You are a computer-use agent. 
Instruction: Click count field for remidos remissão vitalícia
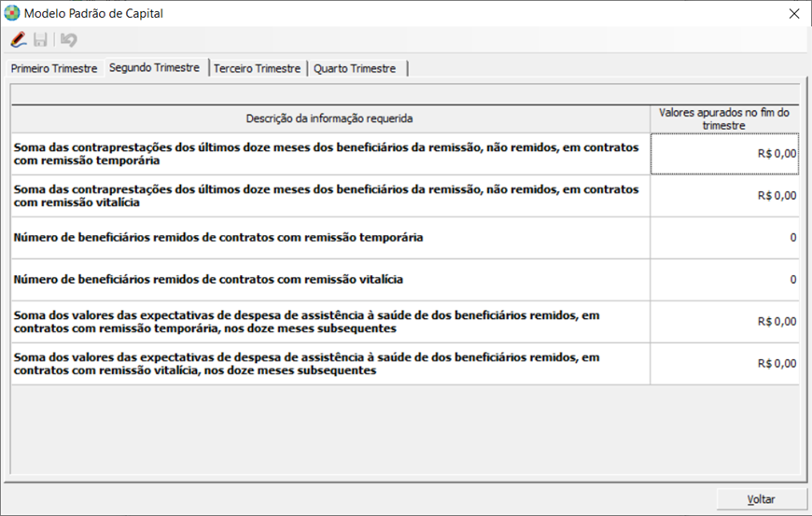[724, 280]
